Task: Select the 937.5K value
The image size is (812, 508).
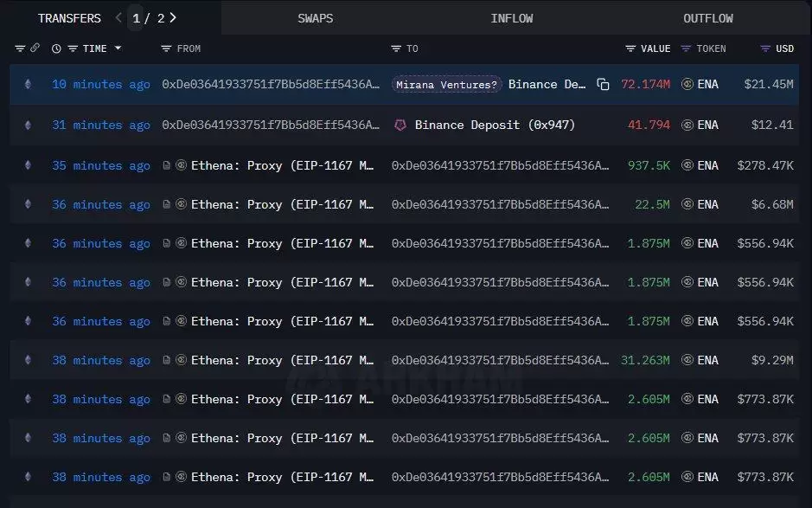Action: pos(649,165)
